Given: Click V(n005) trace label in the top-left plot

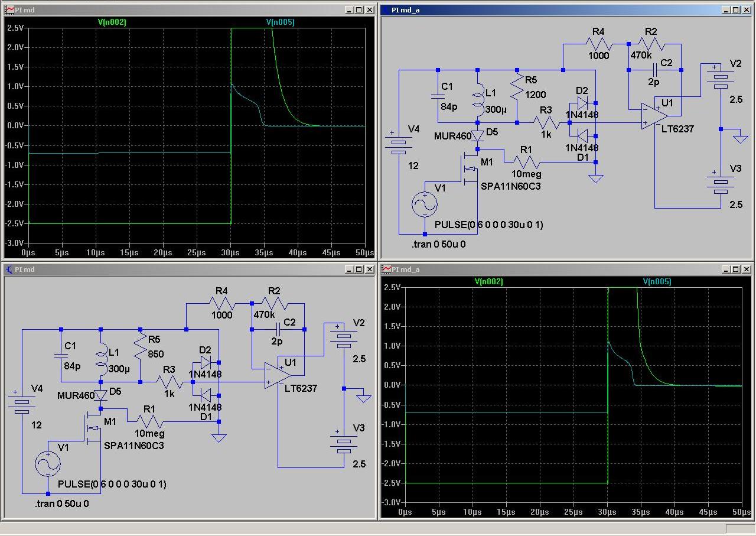Looking at the screenshot, I should coord(280,22).
